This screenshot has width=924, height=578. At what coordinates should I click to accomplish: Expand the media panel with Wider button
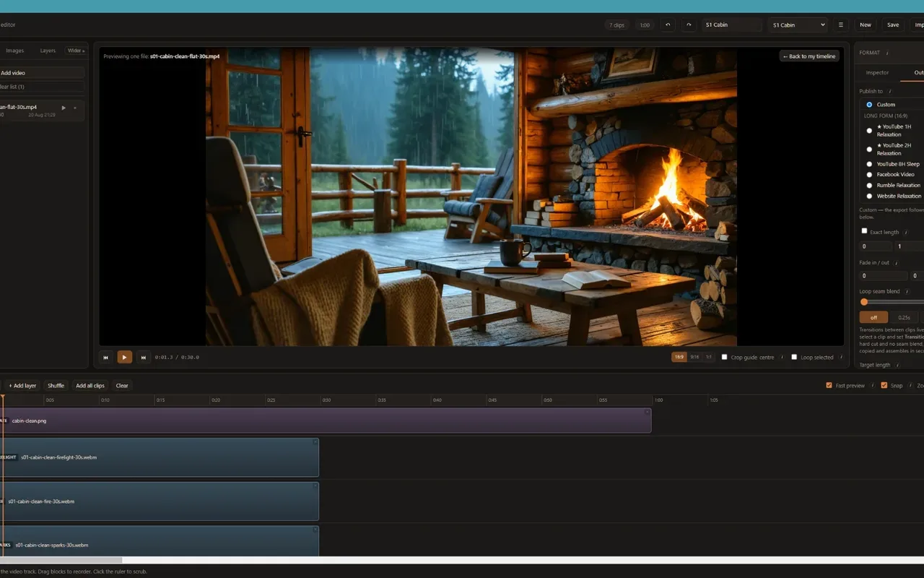pos(75,51)
